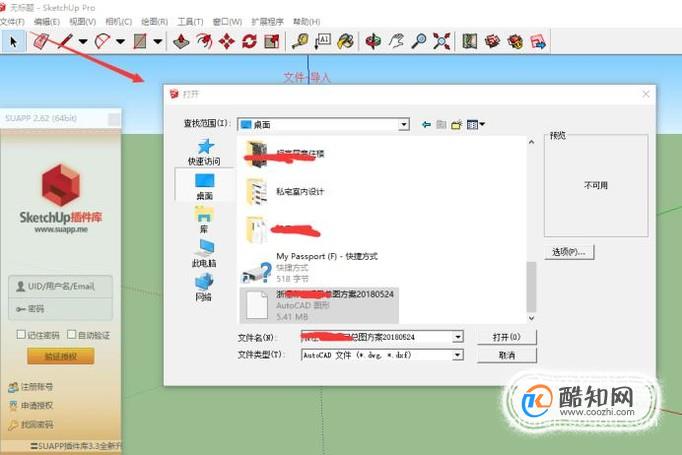Activate the Offset tool
Image resolution: width=682 pixels, height=455 pixels.
(x=204, y=42)
